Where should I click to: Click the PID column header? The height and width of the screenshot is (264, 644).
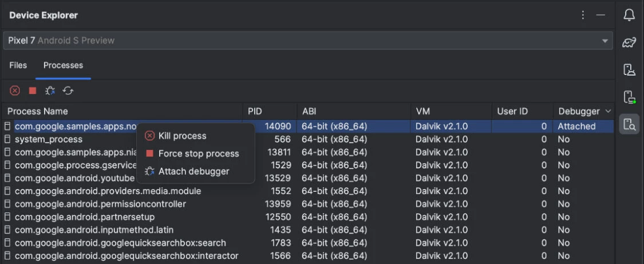(255, 111)
